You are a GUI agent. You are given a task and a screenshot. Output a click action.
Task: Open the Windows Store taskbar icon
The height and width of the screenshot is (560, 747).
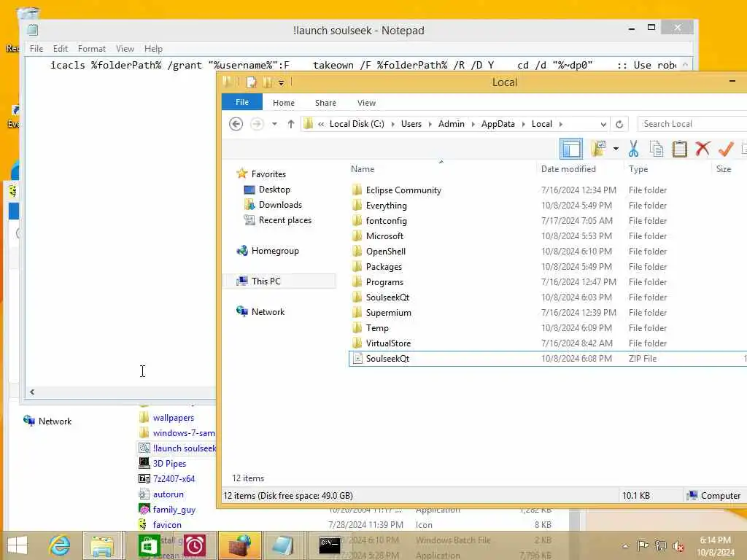point(149,545)
